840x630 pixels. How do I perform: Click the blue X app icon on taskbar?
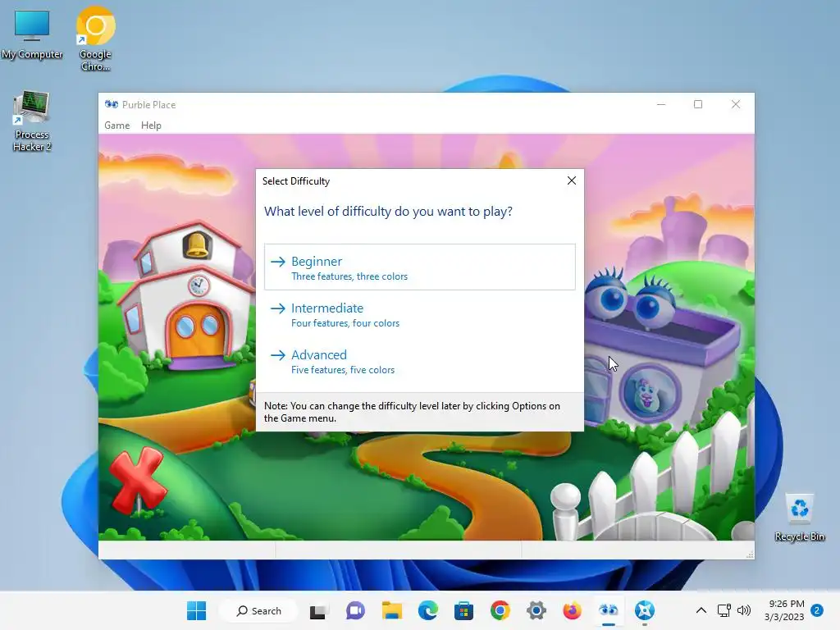(645, 610)
